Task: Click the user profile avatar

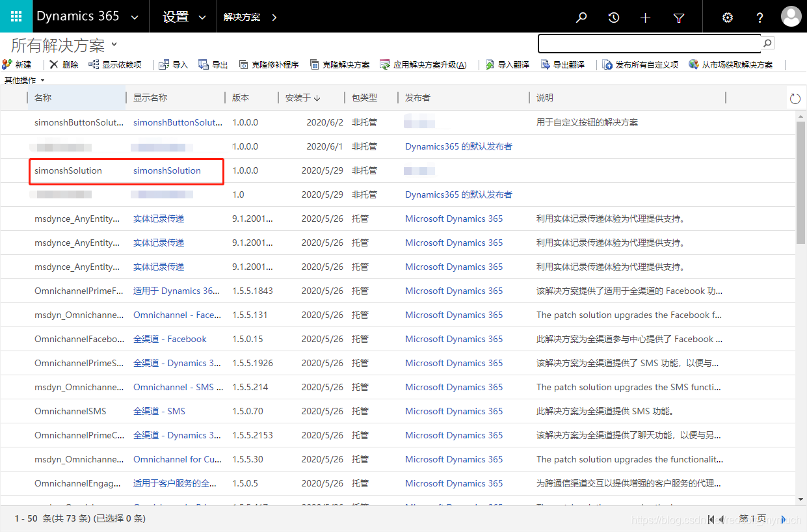Action: coord(791,16)
